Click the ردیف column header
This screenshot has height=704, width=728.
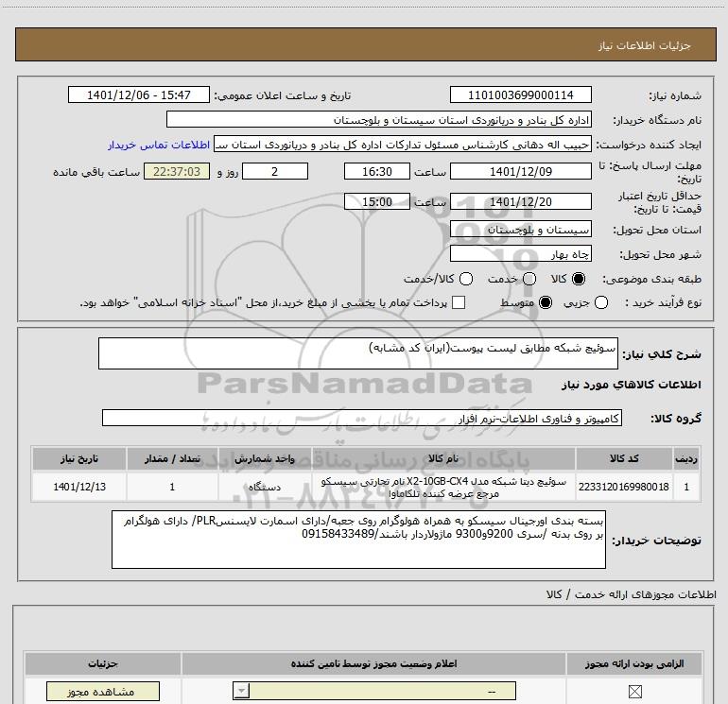coord(686,458)
